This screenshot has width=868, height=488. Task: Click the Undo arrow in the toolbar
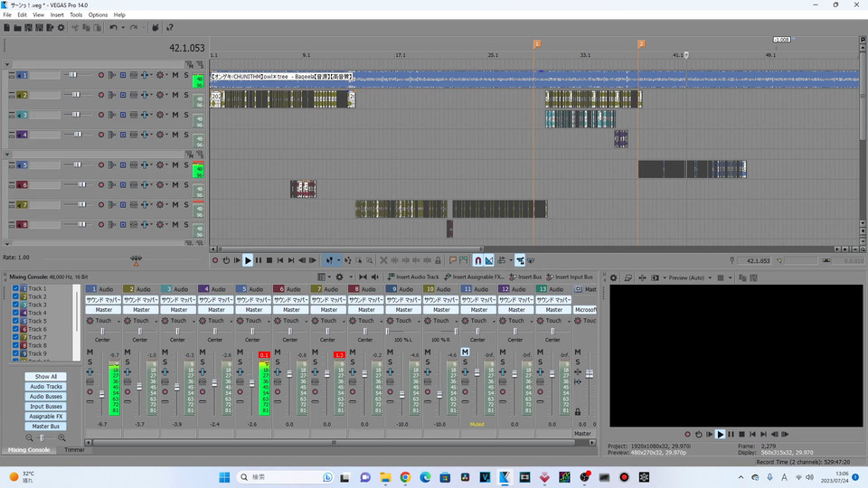pos(112,28)
